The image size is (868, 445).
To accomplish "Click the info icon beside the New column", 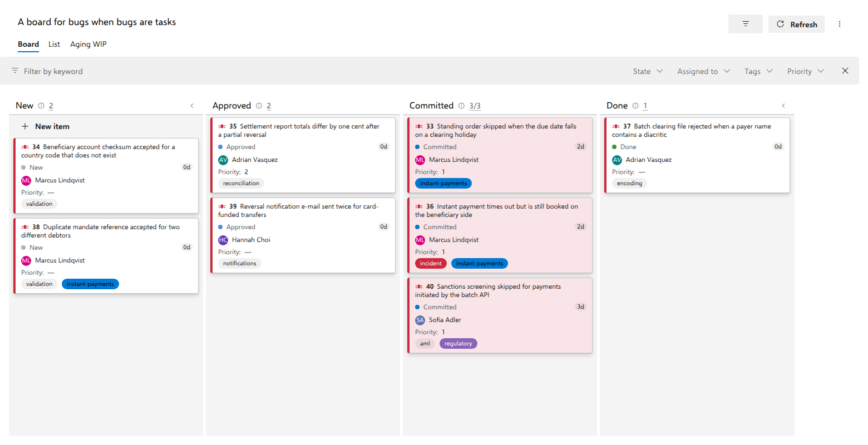I will click(x=41, y=106).
